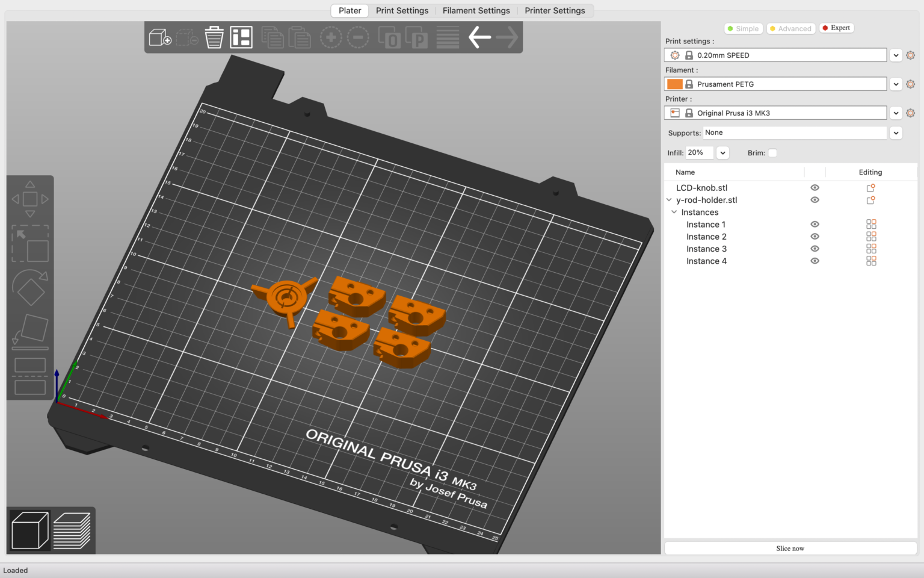Collapse the Instances tree under y-rod-holder.stl
The width and height of the screenshot is (924, 578).
[674, 212]
